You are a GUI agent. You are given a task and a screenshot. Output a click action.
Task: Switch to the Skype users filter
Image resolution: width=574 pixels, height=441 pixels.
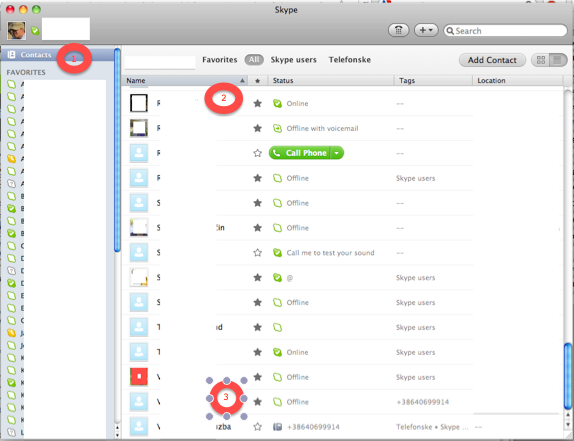pyautogui.click(x=293, y=60)
